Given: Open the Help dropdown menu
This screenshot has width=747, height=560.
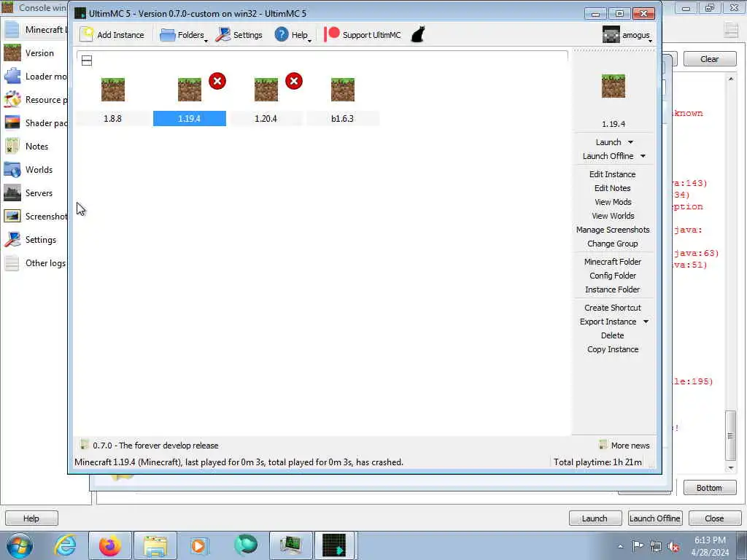Looking at the screenshot, I should pyautogui.click(x=293, y=35).
